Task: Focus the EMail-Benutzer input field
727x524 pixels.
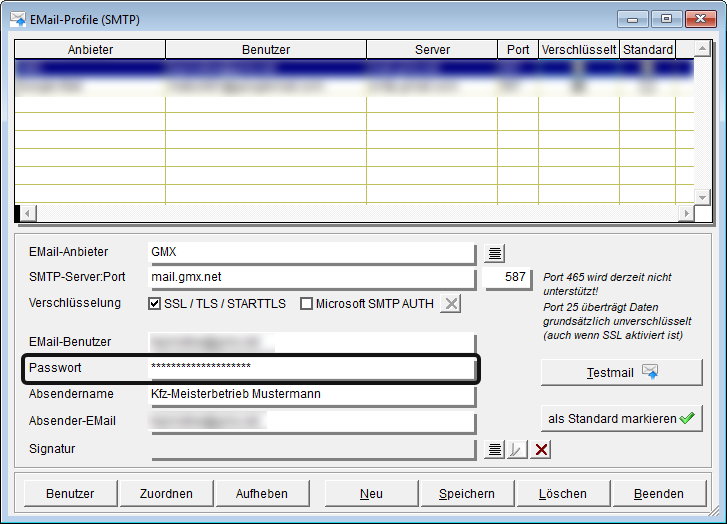Action: pos(312,343)
